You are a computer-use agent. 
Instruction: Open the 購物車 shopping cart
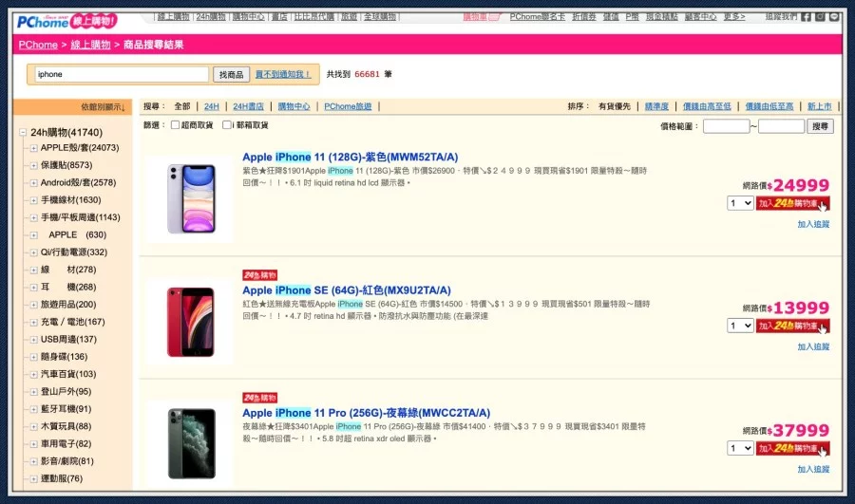point(482,17)
